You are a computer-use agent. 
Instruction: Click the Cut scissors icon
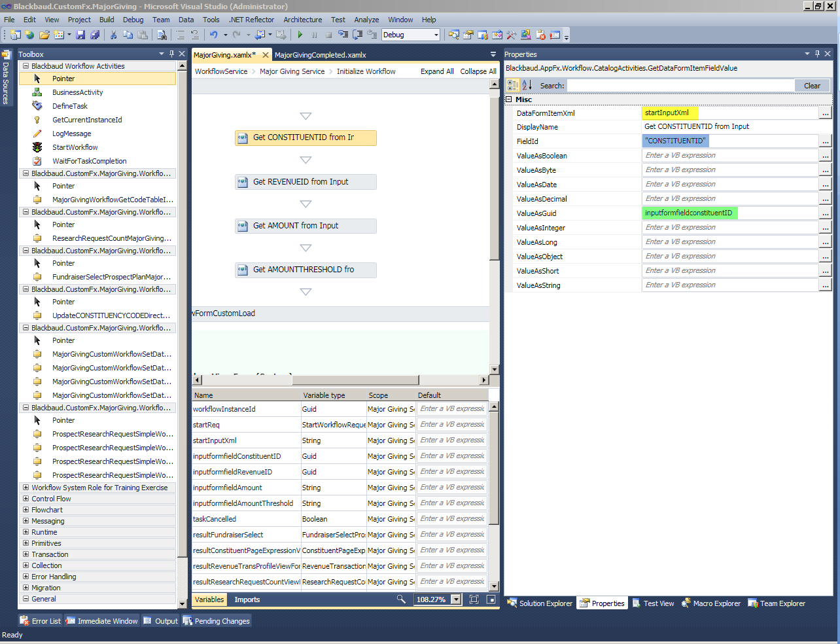(113, 35)
